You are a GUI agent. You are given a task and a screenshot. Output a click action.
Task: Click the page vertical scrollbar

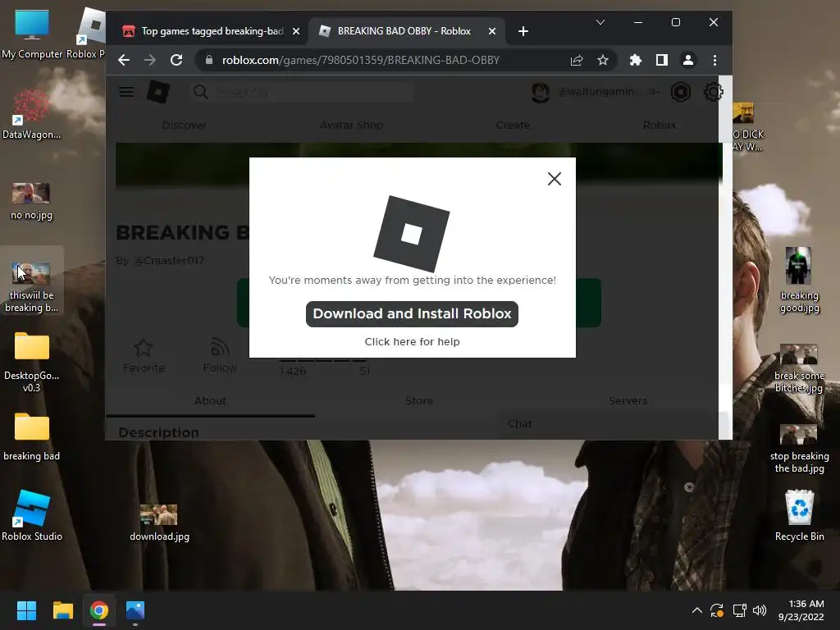coord(725,257)
